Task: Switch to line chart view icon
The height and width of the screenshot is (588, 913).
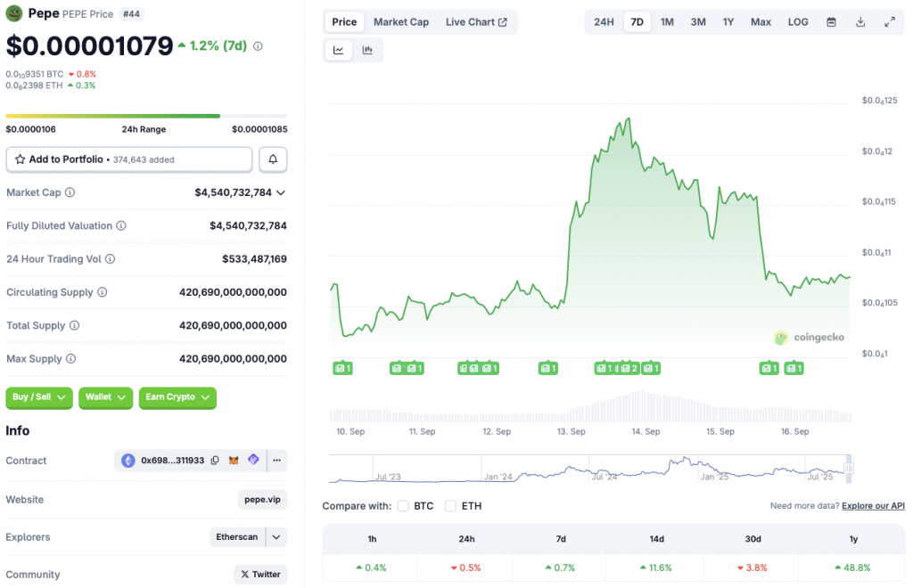Action: click(x=338, y=50)
